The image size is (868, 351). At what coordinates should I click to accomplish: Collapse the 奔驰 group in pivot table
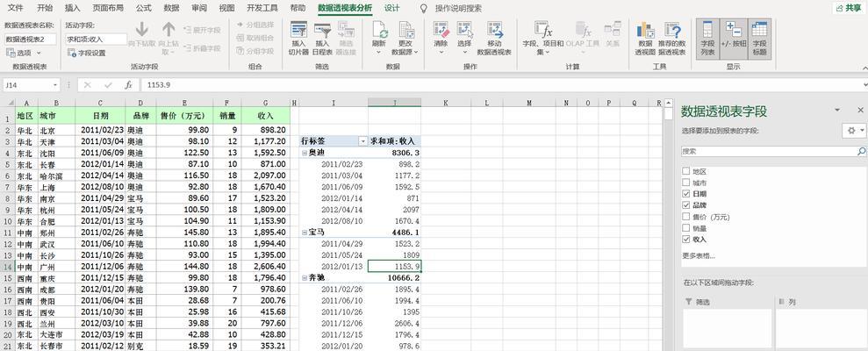tap(304, 278)
